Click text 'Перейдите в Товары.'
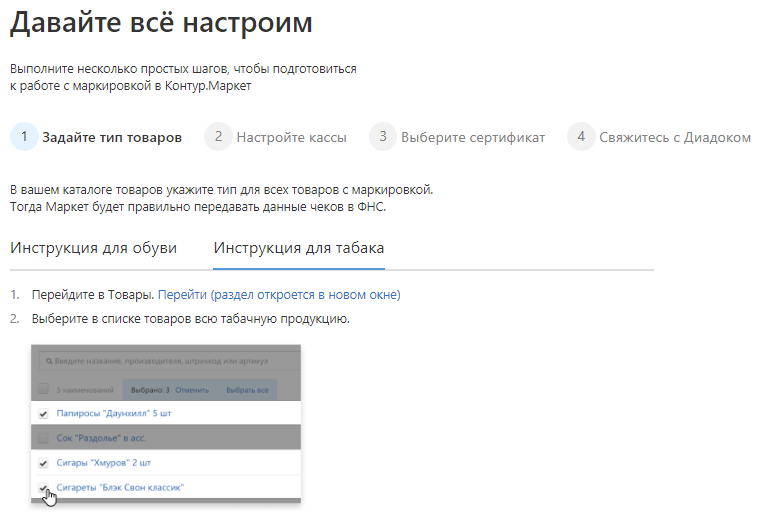Image resolution: width=762 pixels, height=530 pixels. [93, 295]
